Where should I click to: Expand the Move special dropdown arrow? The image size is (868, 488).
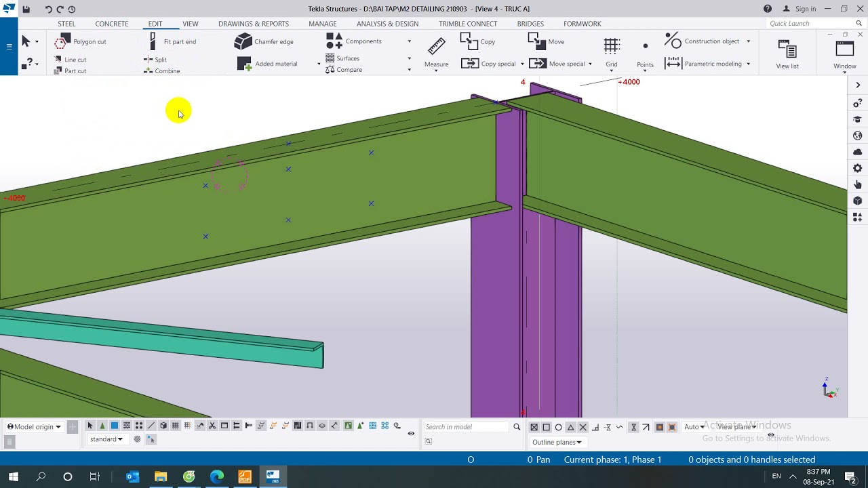590,64
